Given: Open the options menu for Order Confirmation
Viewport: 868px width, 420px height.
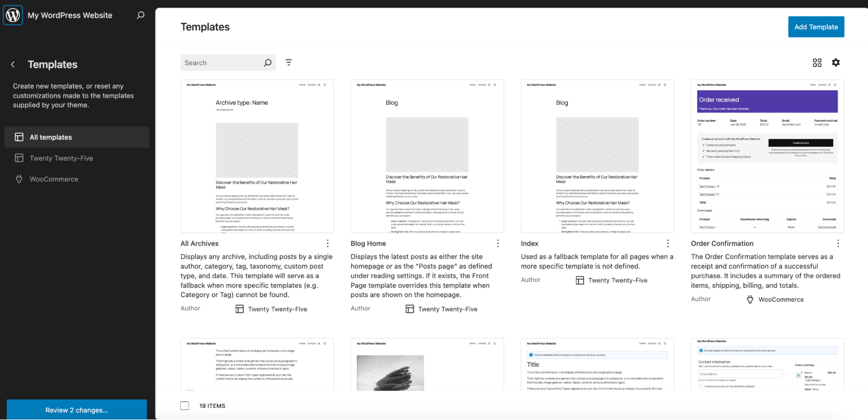Looking at the screenshot, I should pyautogui.click(x=838, y=243).
